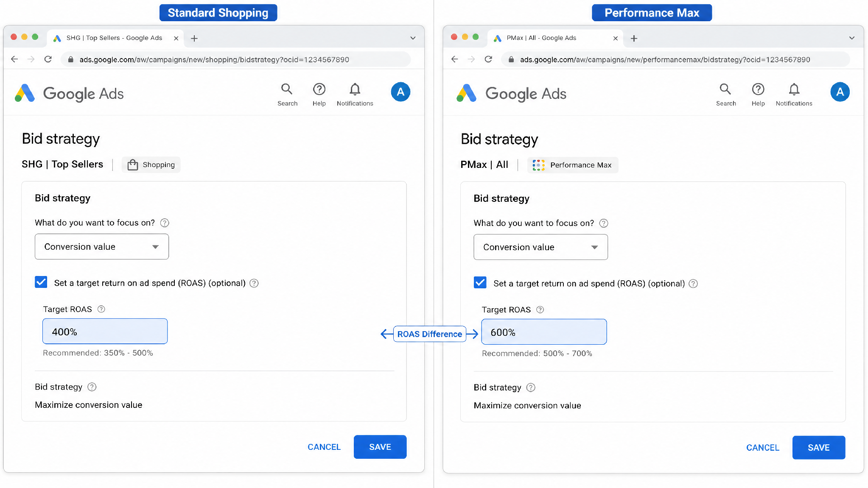868x488 pixels.
Task: Click 'Maximize conversion value' in Shopping window
Action: (89, 405)
